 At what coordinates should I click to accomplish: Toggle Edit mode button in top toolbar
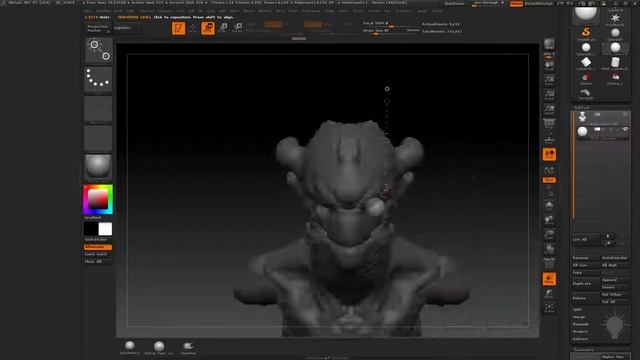(x=178, y=28)
